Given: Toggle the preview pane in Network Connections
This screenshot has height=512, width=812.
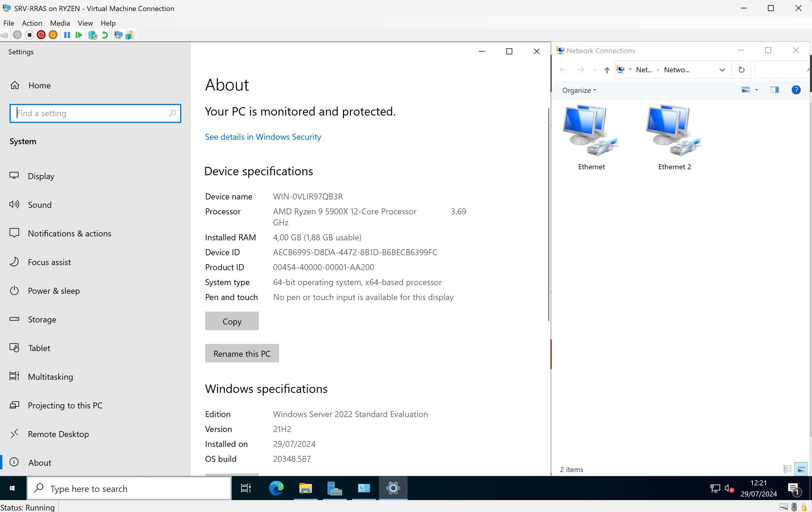Looking at the screenshot, I should coord(774,90).
